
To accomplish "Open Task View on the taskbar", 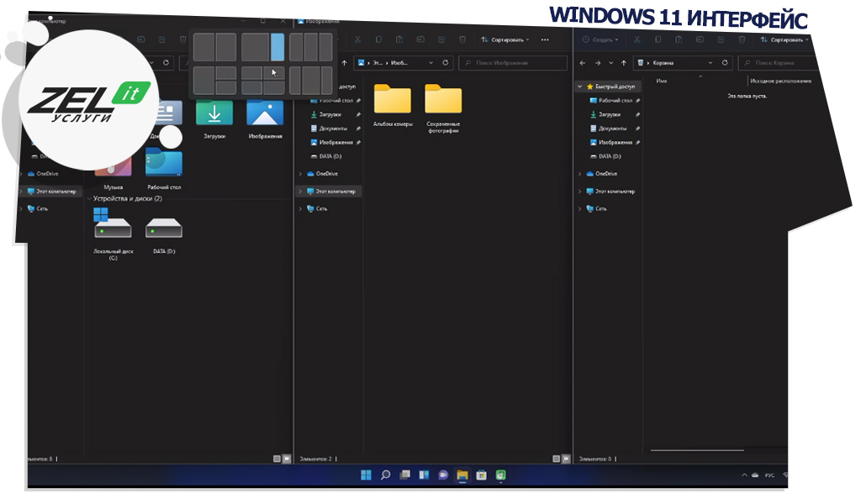I will [404, 475].
